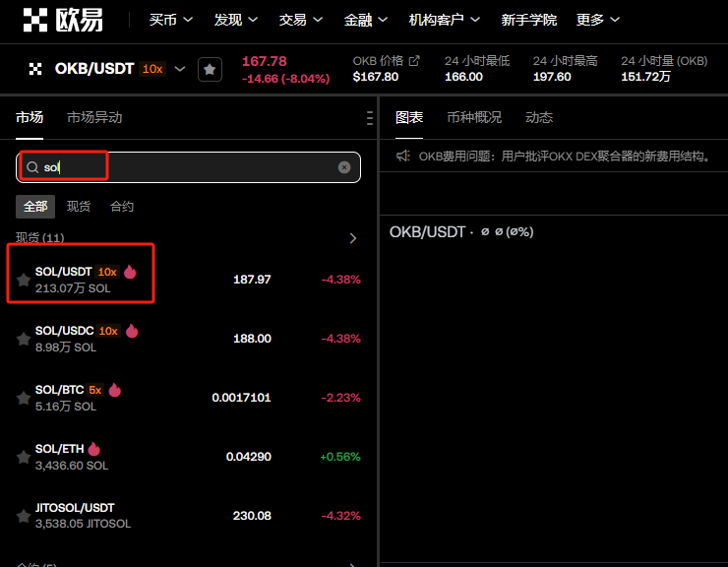The image size is (728, 567).
Task: Click the 24 小时最低 value 166.00
Action: tap(463, 77)
